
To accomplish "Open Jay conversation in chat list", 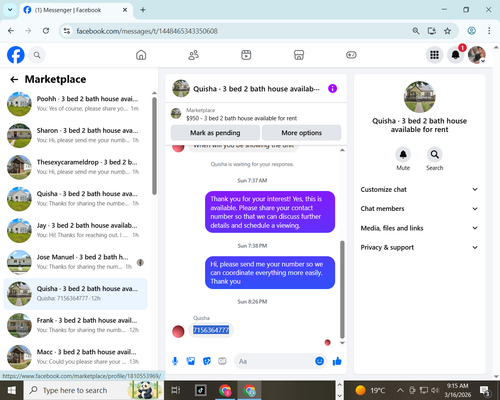I will point(75,230).
